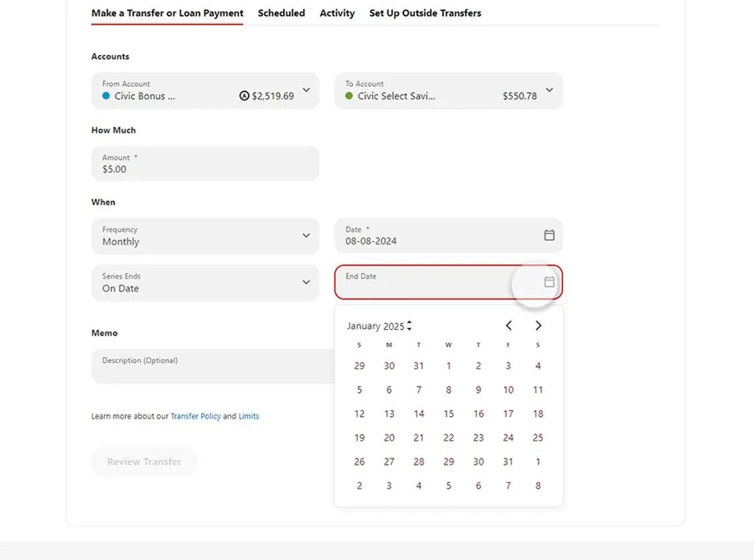Expand the To Account selector
Screen dimensions: 754x560
549,90
